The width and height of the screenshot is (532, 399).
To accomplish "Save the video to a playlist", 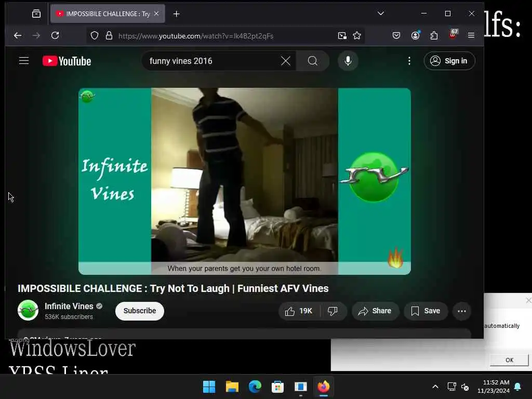I will tap(425, 311).
